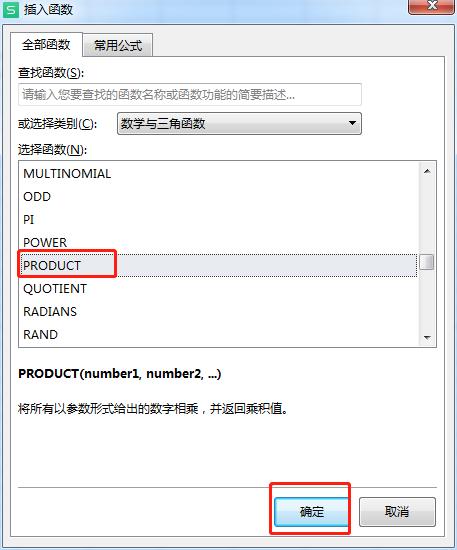Close the Insert Function dialog
Image resolution: width=457 pixels, height=550 pixels.
click(432, 6)
